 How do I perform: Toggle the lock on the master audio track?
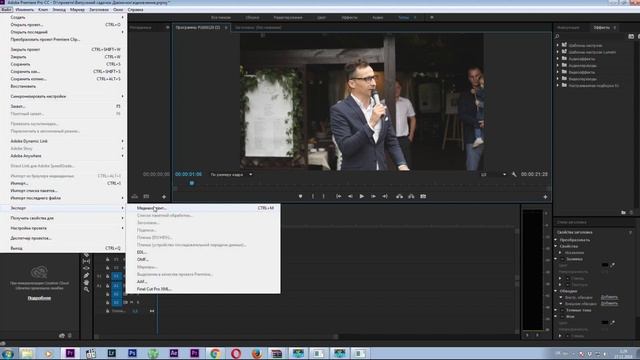coord(108,311)
